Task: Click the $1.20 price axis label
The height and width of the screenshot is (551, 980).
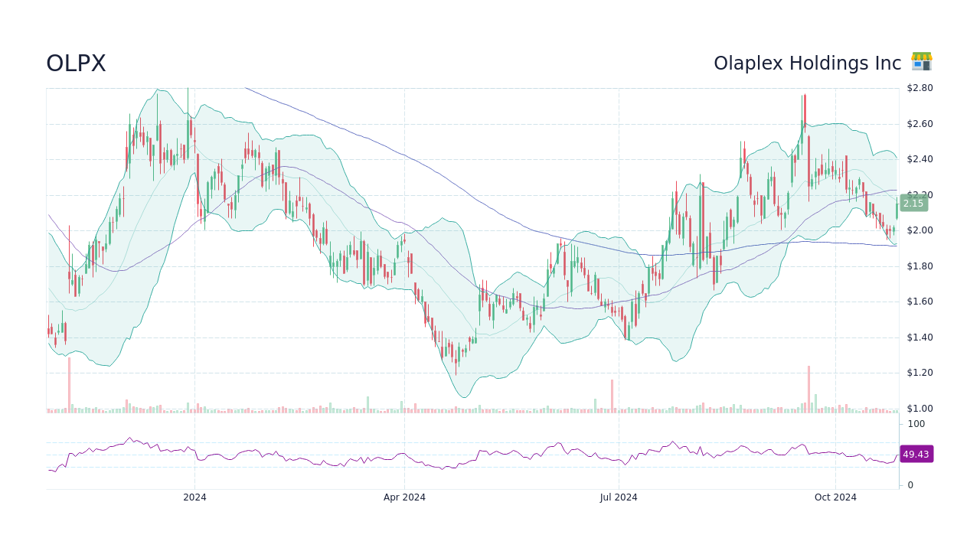Action: [920, 373]
